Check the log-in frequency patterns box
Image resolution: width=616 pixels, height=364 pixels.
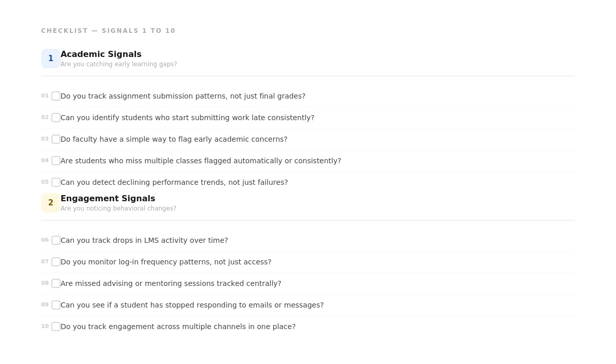coord(56,262)
